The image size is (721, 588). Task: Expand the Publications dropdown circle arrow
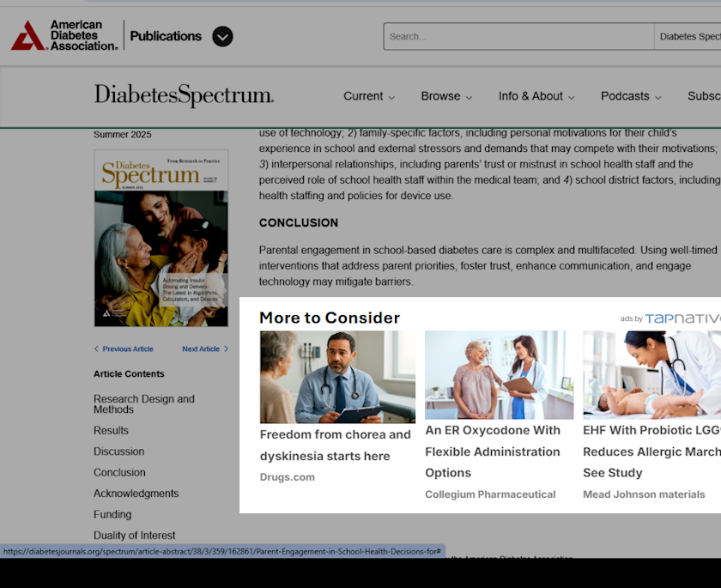coord(222,37)
